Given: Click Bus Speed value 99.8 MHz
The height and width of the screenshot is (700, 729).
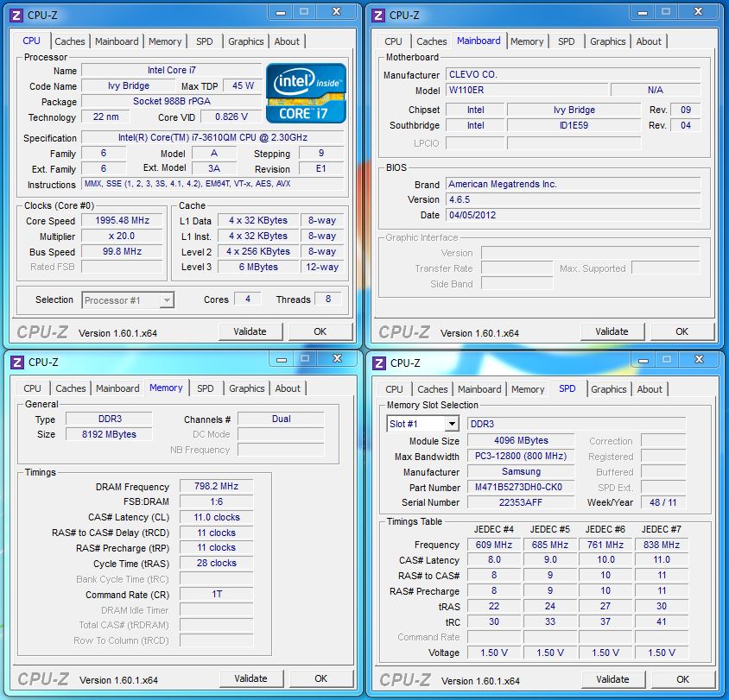Looking at the screenshot, I should click(123, 251).
